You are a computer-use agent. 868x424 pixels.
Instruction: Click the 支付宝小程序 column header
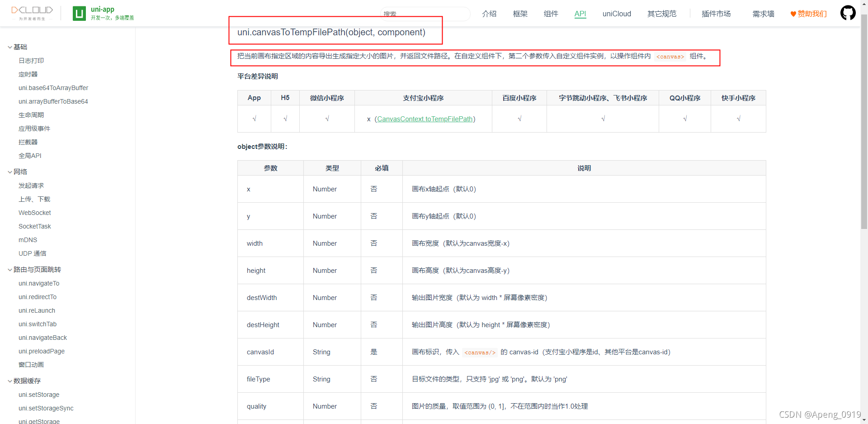click(423, 98)
